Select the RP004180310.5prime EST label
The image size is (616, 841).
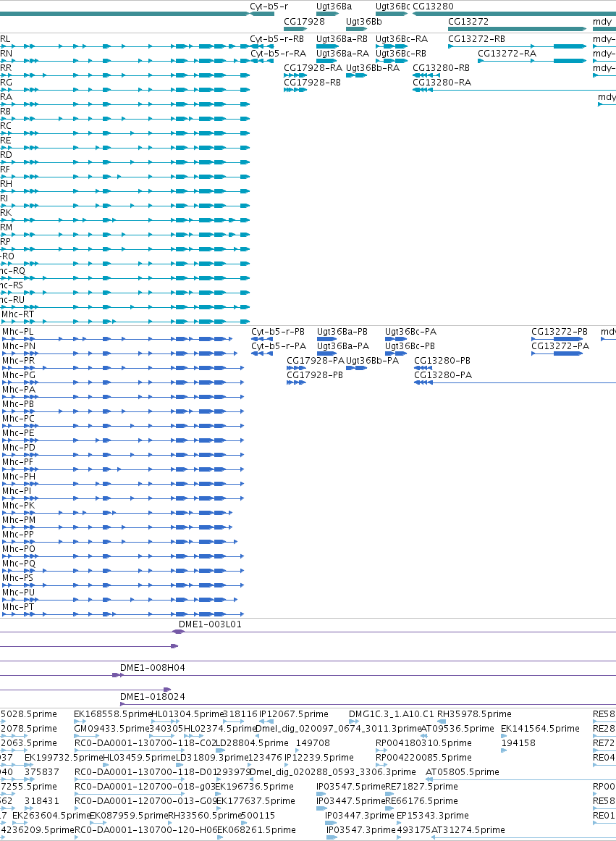tap(423, 743)
